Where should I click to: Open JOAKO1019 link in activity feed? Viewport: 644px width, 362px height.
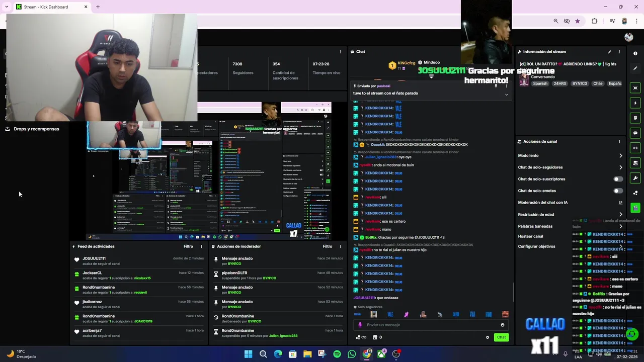point(143,321)
